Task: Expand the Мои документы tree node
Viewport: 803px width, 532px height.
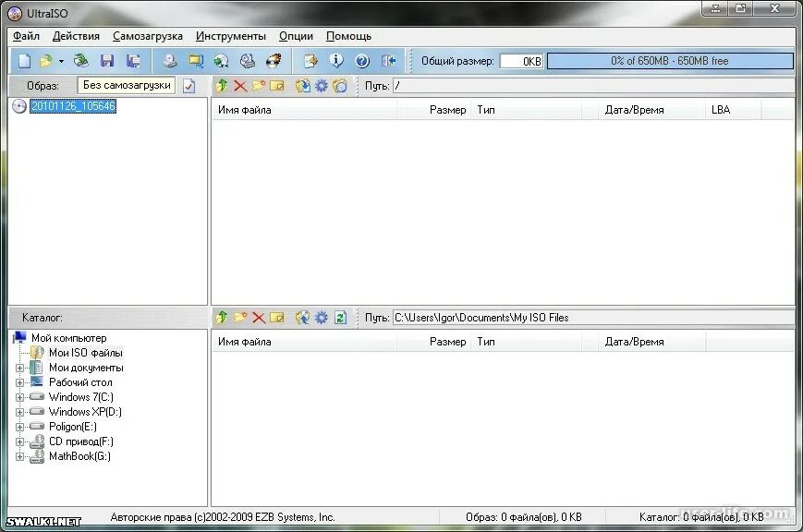Action: click(x=20, y=369)
